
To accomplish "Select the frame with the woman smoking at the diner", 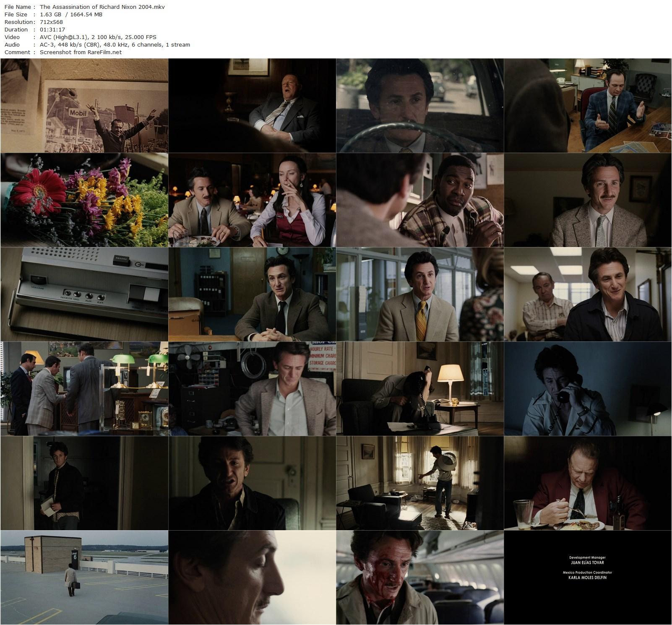I will click(x=252, y=200).
